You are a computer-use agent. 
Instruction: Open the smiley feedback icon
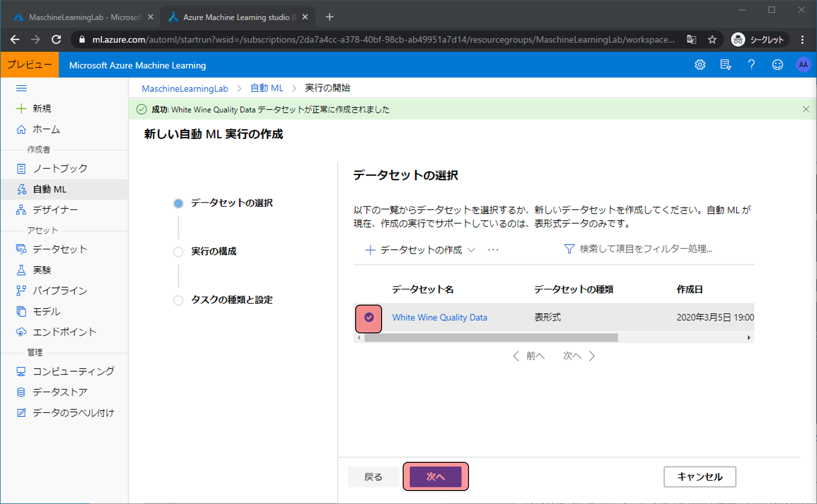pos(777,65)
